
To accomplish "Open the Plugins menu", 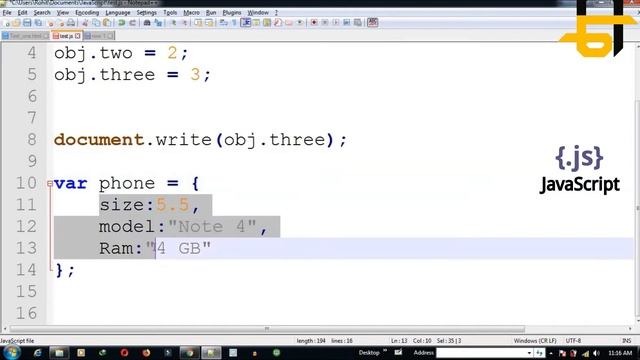I will click(x=232, y=13).
